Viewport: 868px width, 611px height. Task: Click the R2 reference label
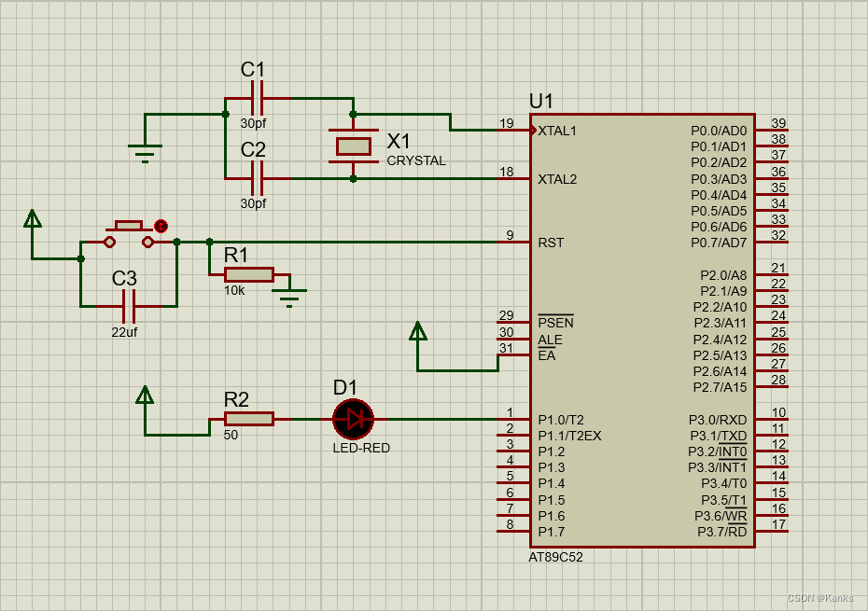236,399
